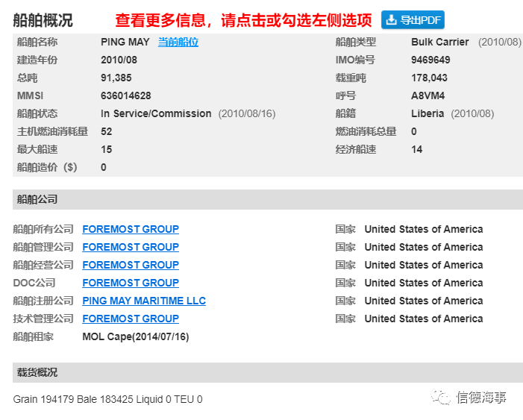Open FOREMOST GROUP link for 船舶所有公司
This screenshot has width=523, height=420.
(x=131, y=229)
